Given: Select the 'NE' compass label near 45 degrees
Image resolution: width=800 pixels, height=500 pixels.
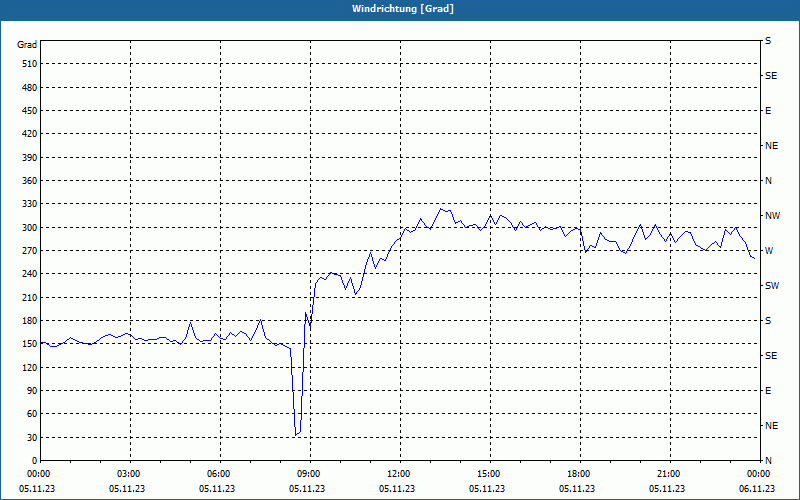Looking at the screenshot, I should 771,426.
